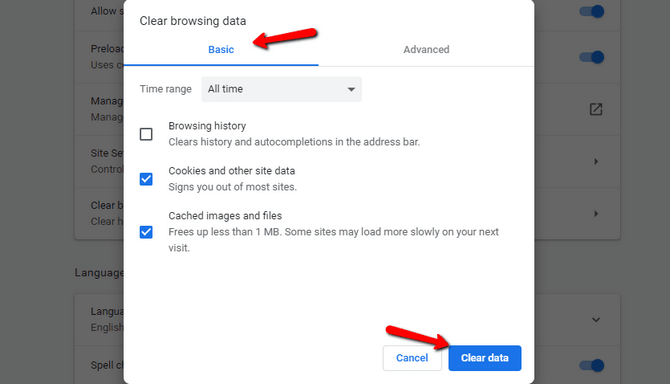Click the All time dropdown arrow
Viewport: 670px width, 384px height.
[x=351, y=89]
